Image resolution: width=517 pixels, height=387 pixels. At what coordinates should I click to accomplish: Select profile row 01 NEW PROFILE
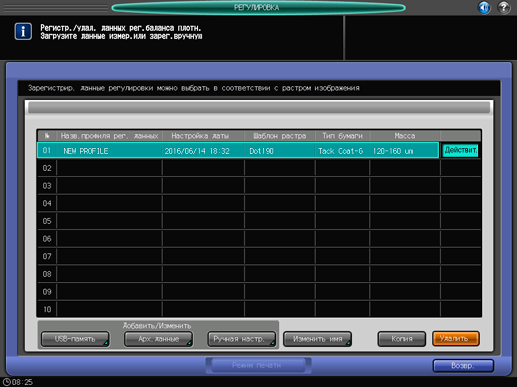pyautogui.click(x=238, y=151)
